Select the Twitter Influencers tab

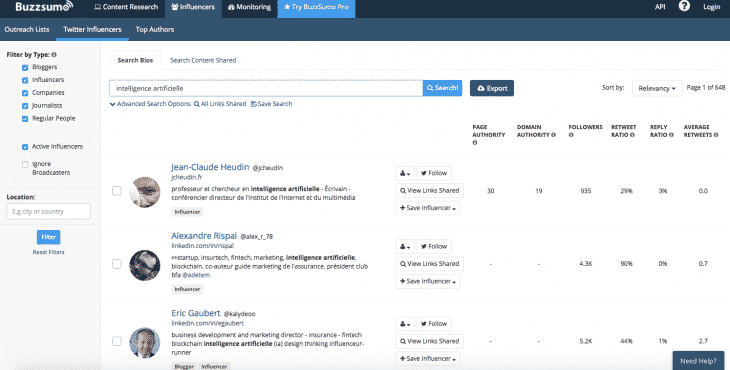coord(92,29)
